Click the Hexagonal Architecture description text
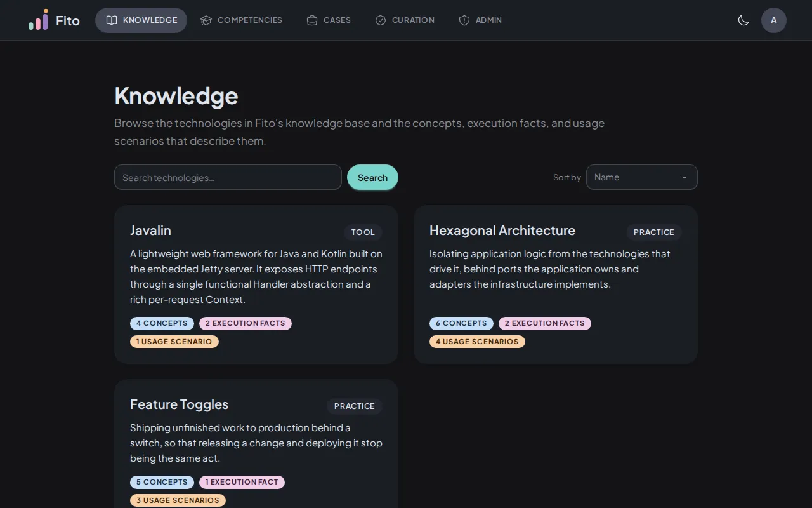The image size is (812, 508). coord(550,269)
